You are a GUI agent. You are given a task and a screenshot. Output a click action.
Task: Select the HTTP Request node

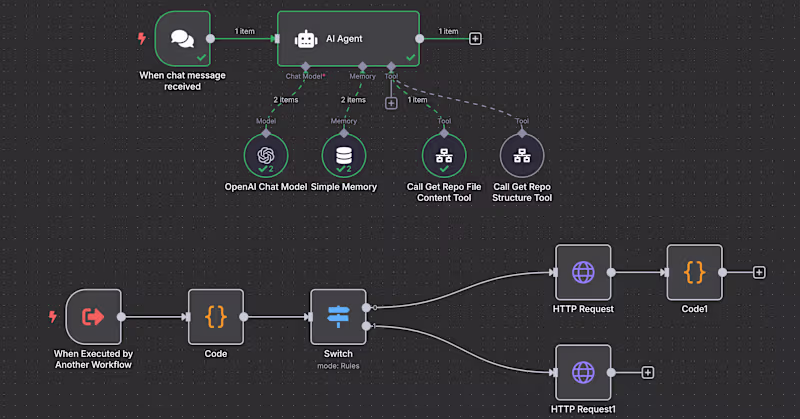(x=583, y=272)
